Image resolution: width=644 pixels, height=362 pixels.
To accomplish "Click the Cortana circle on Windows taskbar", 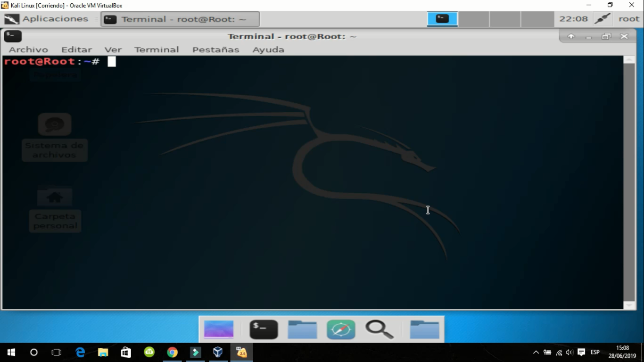I will point(34,352).
